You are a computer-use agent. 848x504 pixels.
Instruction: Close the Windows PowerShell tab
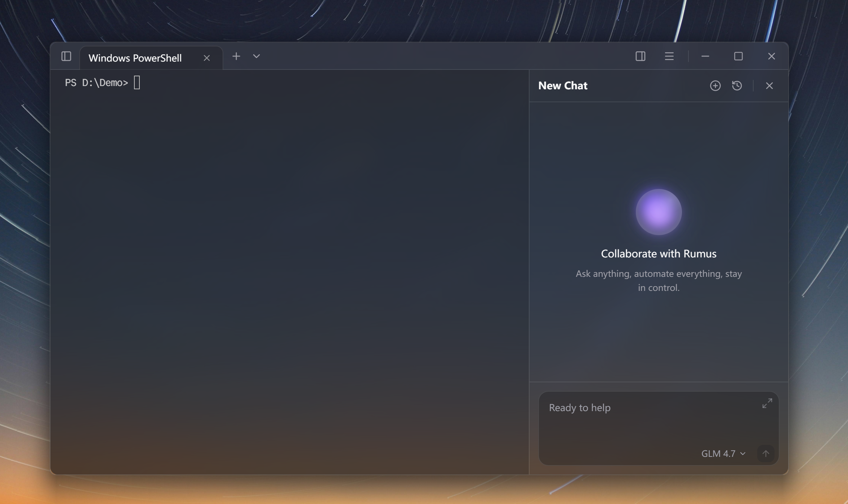point(206,58)
